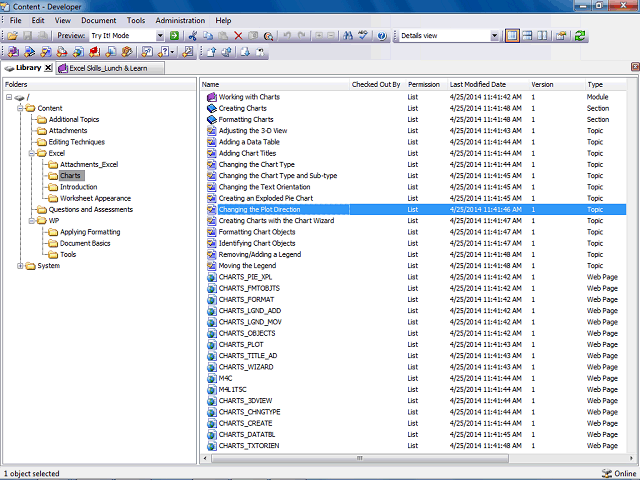This screenshot has width=640, height=480.
Task: Open Help with the blue question-mark icon
Action: [x=382, y=36]
